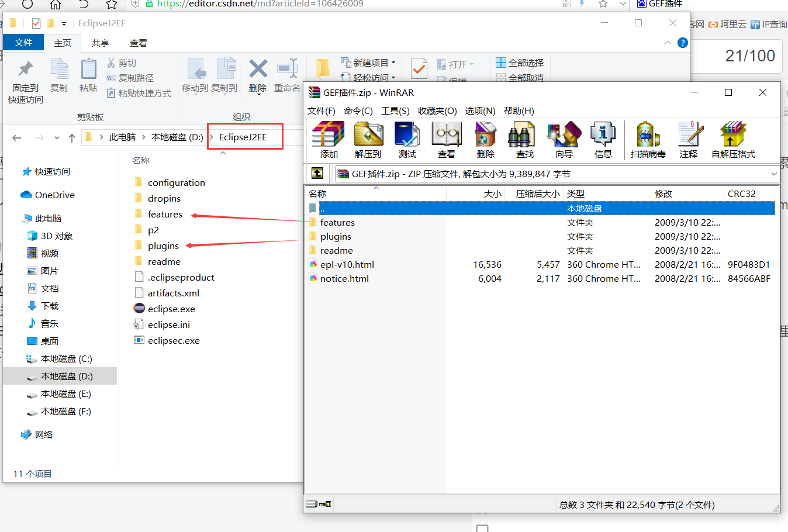Click Pin to Quick Access (固定到快速访问) in Explorer
Screen dimensions: 788x532
tap(26, 82)
